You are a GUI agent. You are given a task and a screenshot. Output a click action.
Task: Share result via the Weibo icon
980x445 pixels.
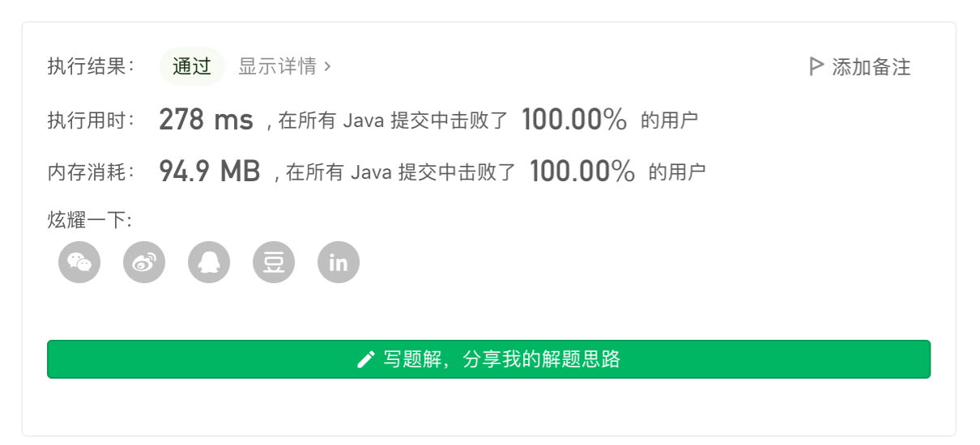144,262
